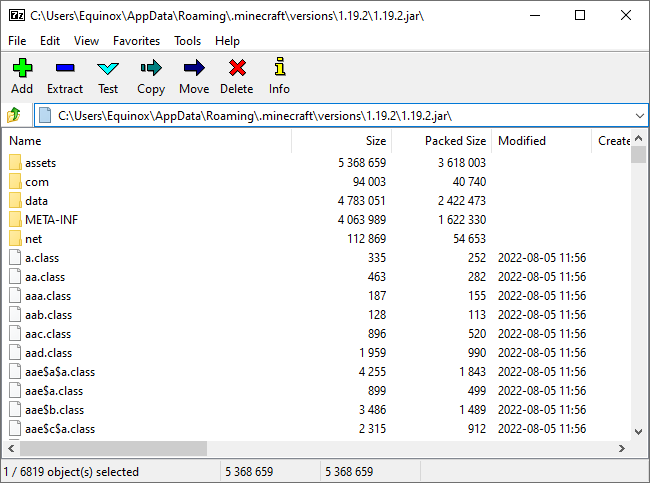This screenshot has width=650, height=483.
Task: Select the aae$b.class file icon
Action: (15, 410)
